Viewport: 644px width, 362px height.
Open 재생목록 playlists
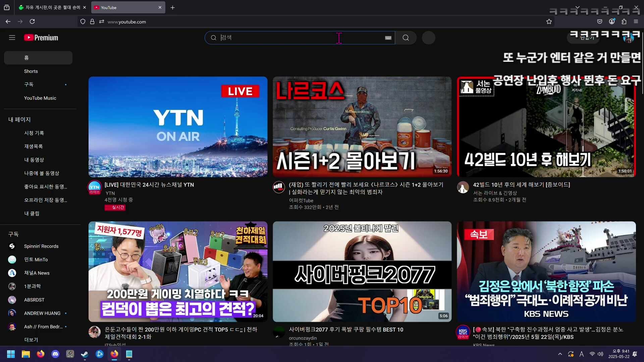click(38, 146)
